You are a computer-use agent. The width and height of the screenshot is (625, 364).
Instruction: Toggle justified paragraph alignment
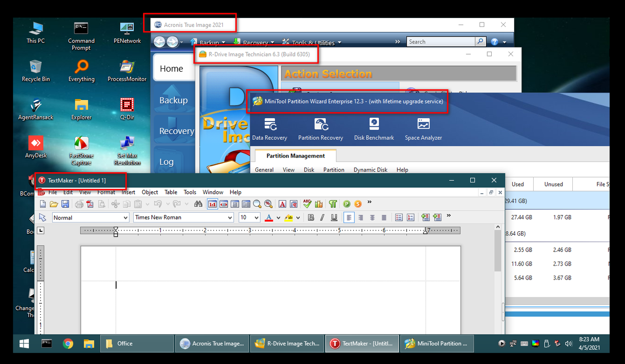384,218
